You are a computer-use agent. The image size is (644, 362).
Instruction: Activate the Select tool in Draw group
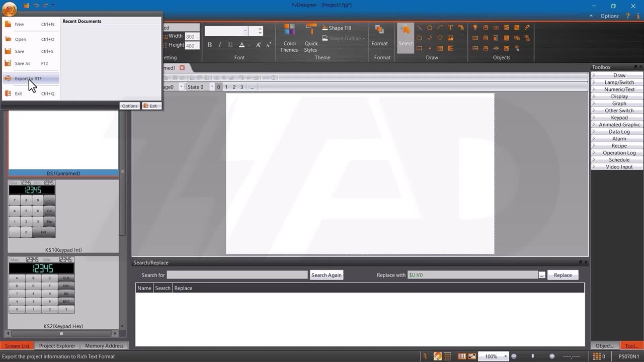pos(405,36)
